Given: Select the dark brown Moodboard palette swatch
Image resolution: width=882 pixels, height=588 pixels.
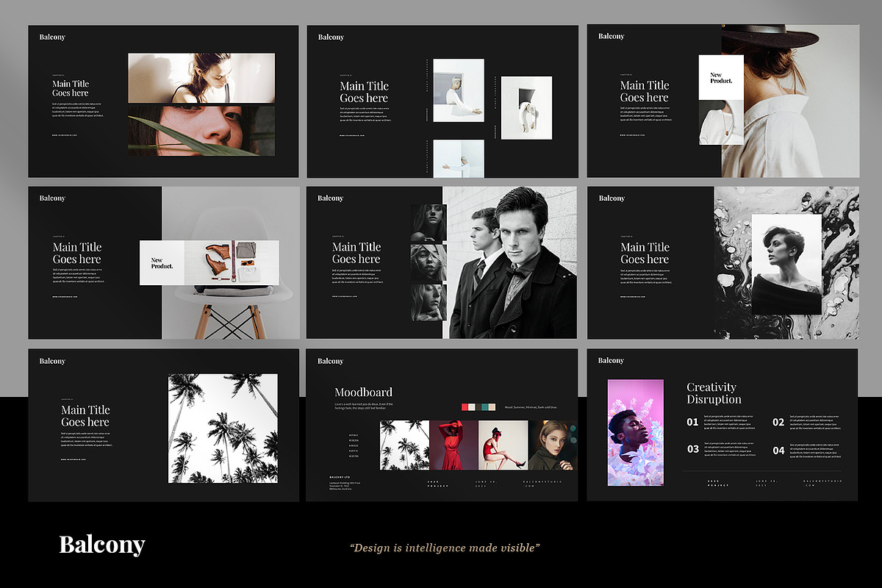Looking at the screenshot, I should coord(478,407).
